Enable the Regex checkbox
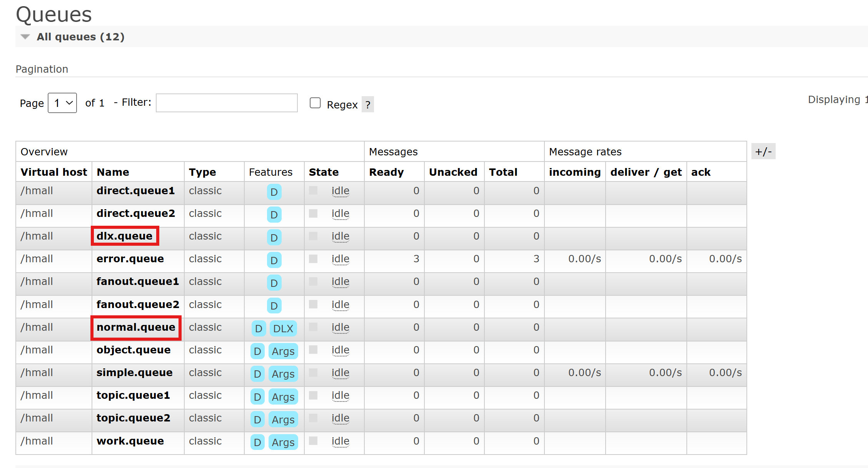Screen dimensions: 868x468 point(315,103)
